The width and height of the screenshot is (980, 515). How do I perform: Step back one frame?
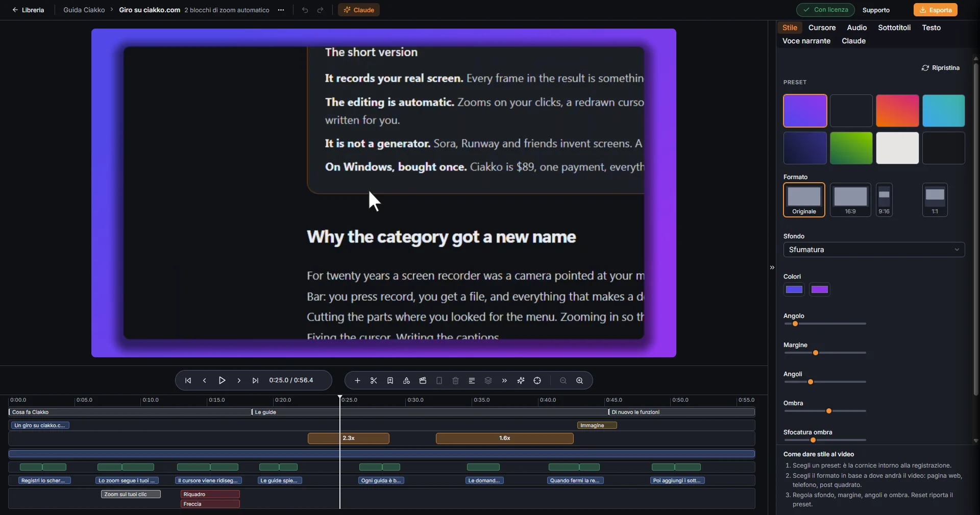click(205, 380)
